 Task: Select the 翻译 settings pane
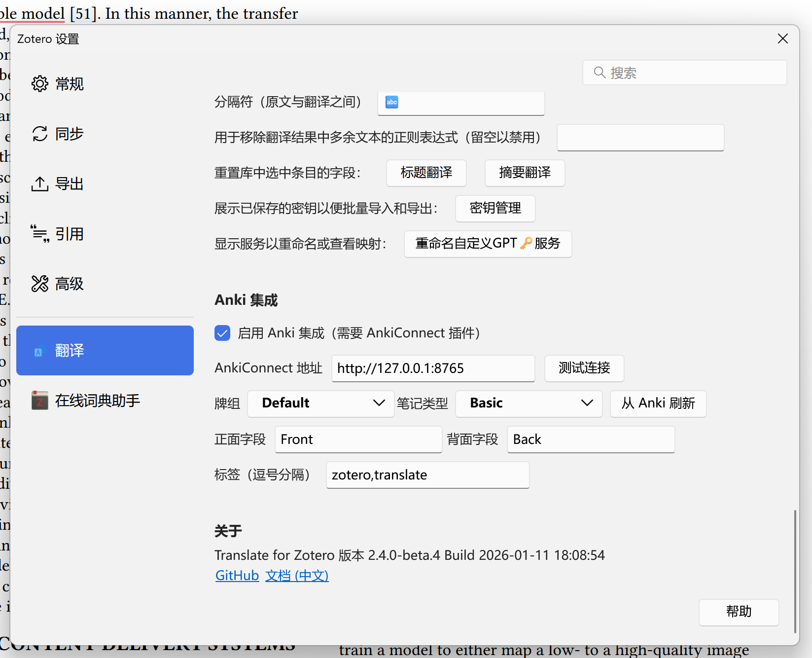pyautogui.click(x=105, y=351)
